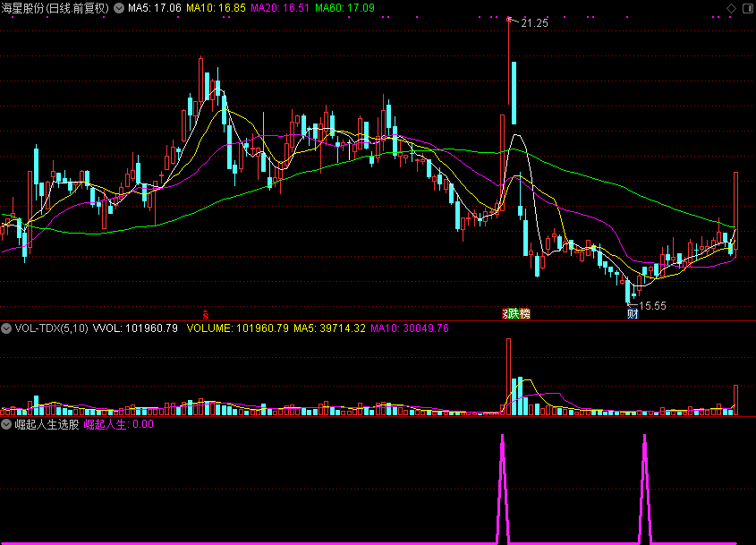
Task: Select the 海星股份 stock title
Action: point(55,8)
